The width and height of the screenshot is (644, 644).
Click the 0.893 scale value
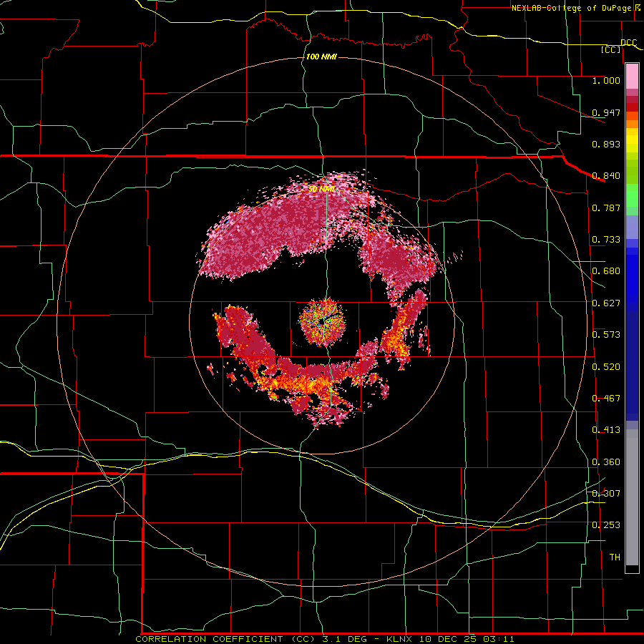tap(606, 144)
